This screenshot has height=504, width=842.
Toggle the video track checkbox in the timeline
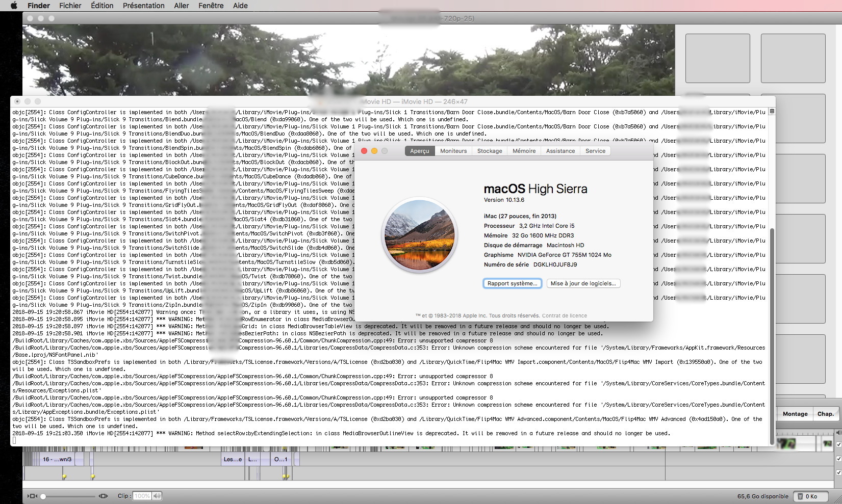[839, 444]
